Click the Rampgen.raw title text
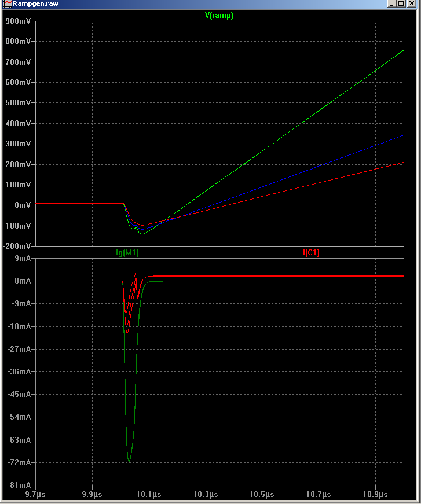 35,4
